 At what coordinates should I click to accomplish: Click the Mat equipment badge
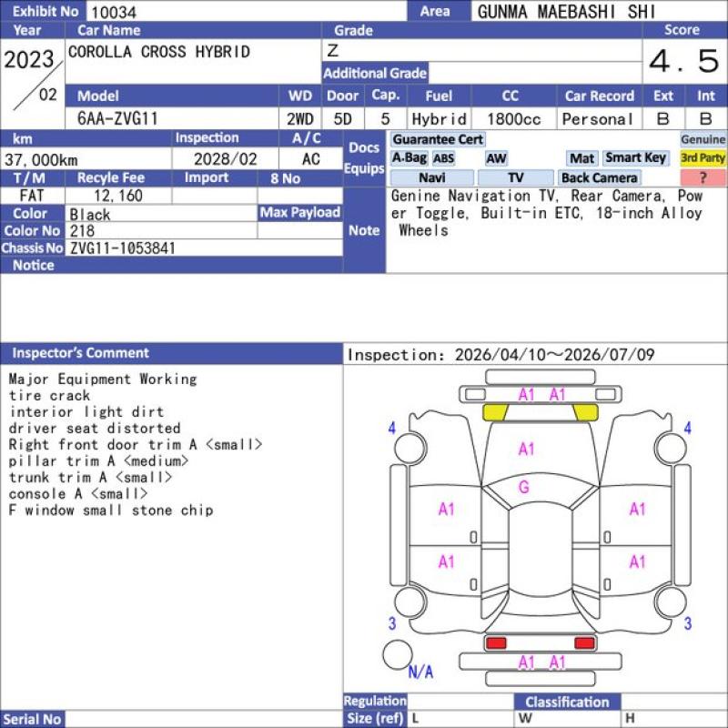[581, 158]
